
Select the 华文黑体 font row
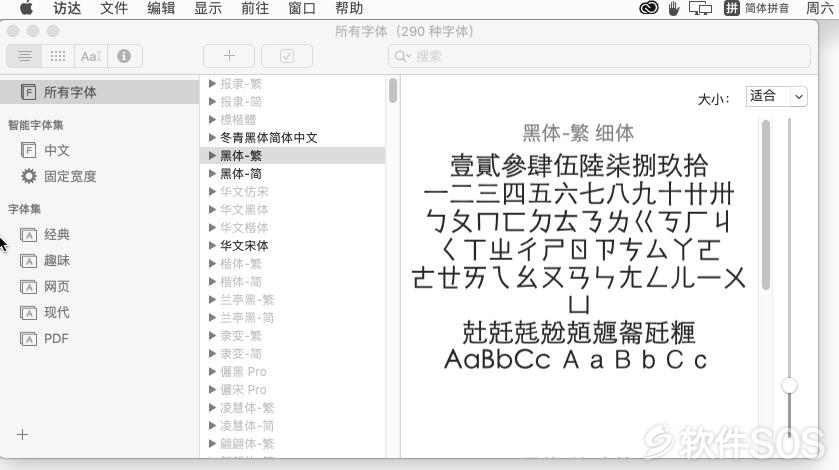pos(293,209)
